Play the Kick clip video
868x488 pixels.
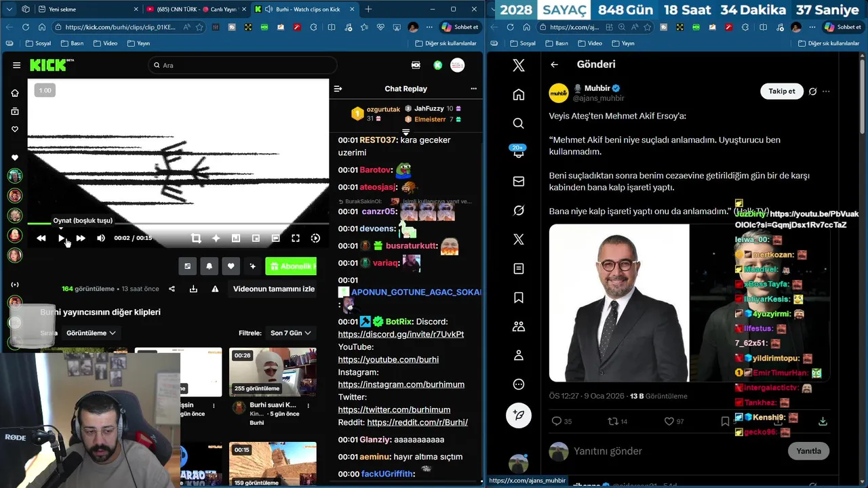point(61,238)
